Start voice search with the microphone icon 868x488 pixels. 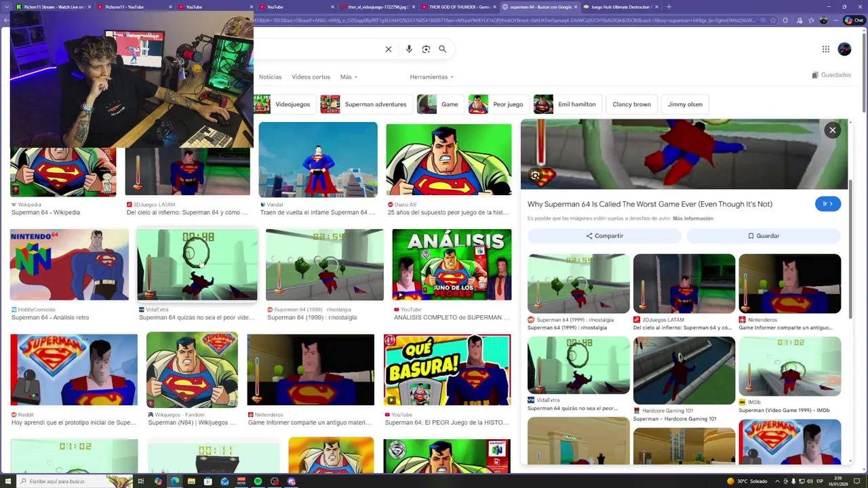click(x=409, y=49)
